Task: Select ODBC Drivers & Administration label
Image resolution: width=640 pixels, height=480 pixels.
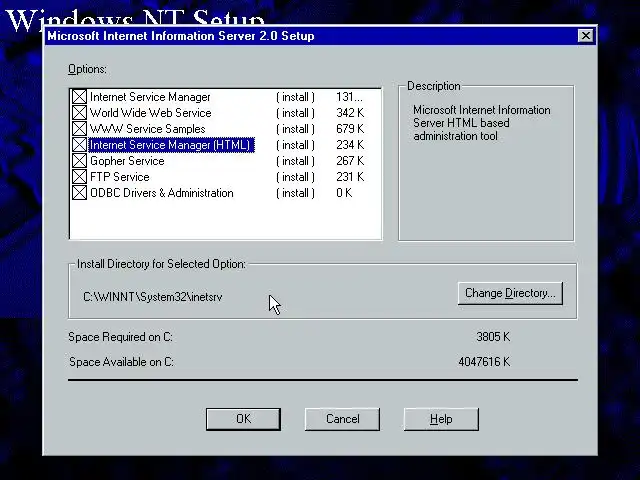Action: tap(162, 193)
